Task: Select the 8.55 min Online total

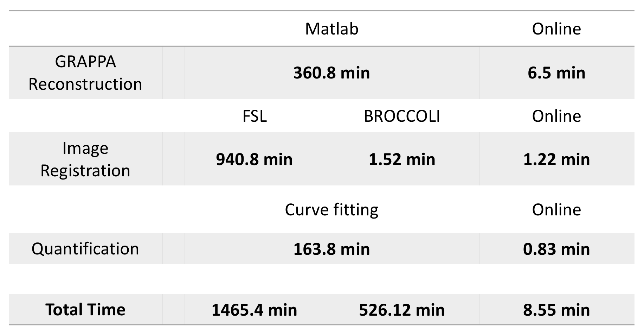Action: (x=556, y=310)
